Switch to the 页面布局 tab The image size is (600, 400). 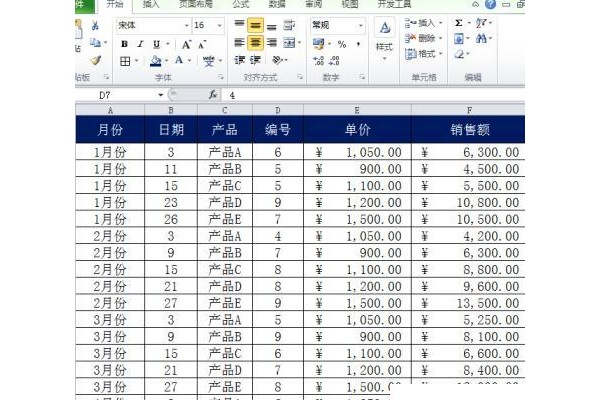(x=196, y=4)
